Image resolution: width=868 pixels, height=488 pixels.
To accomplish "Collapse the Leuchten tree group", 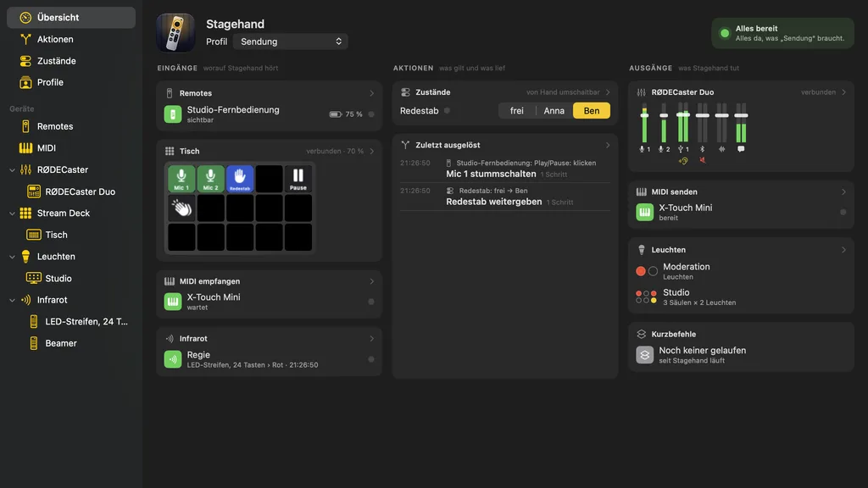I will click(12, 257).
